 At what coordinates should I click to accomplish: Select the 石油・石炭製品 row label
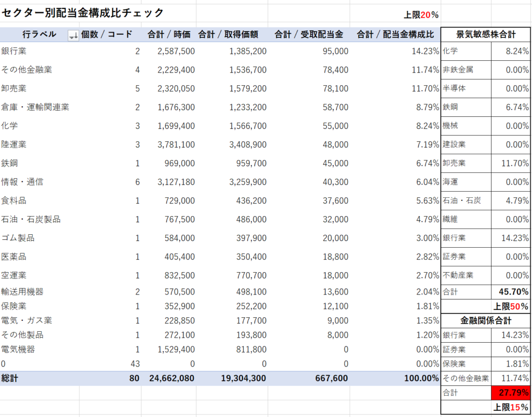pyautogui.click(x=31, y=219)
